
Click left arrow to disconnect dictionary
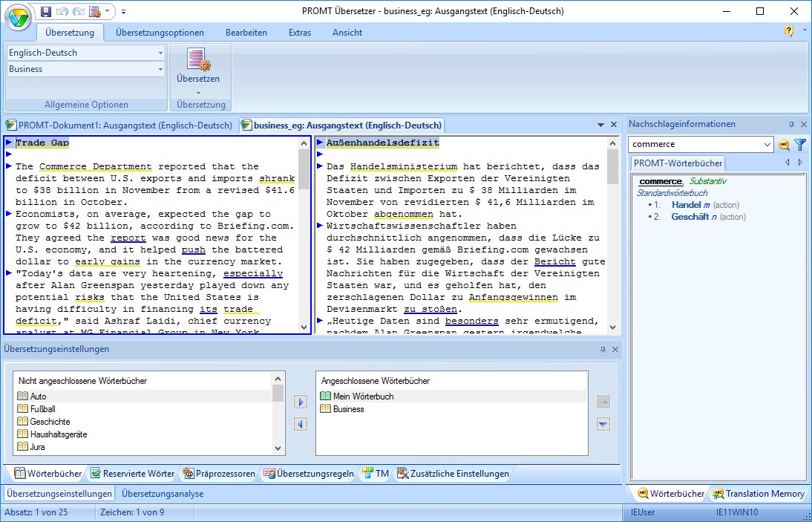tap(301, 425)
